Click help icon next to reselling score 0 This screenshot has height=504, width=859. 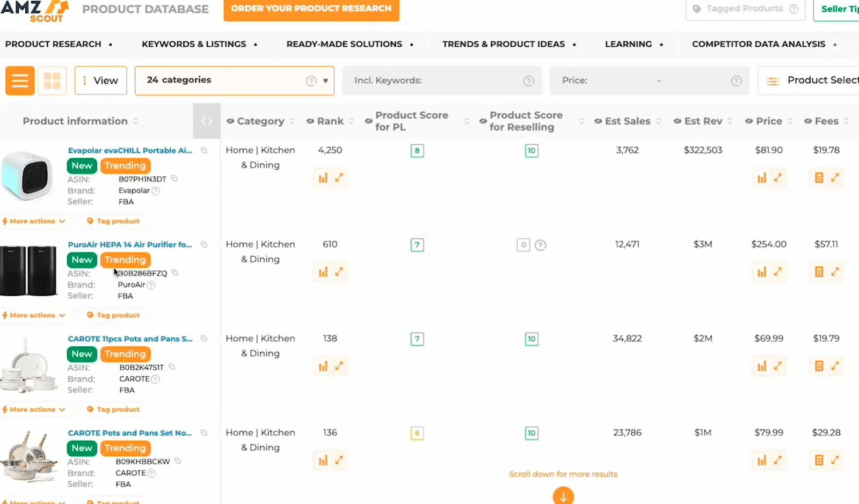click(x=541, y=245)
